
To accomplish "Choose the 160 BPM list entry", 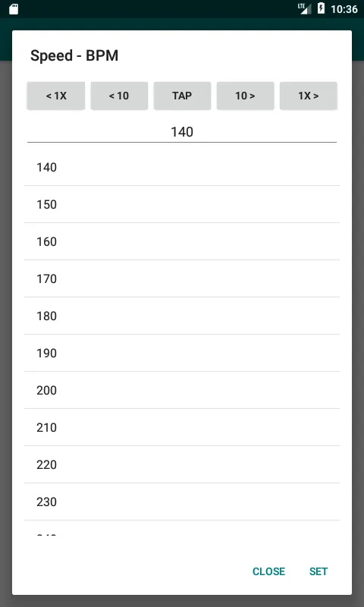I will pyautogui.click(x=182, y=241).
